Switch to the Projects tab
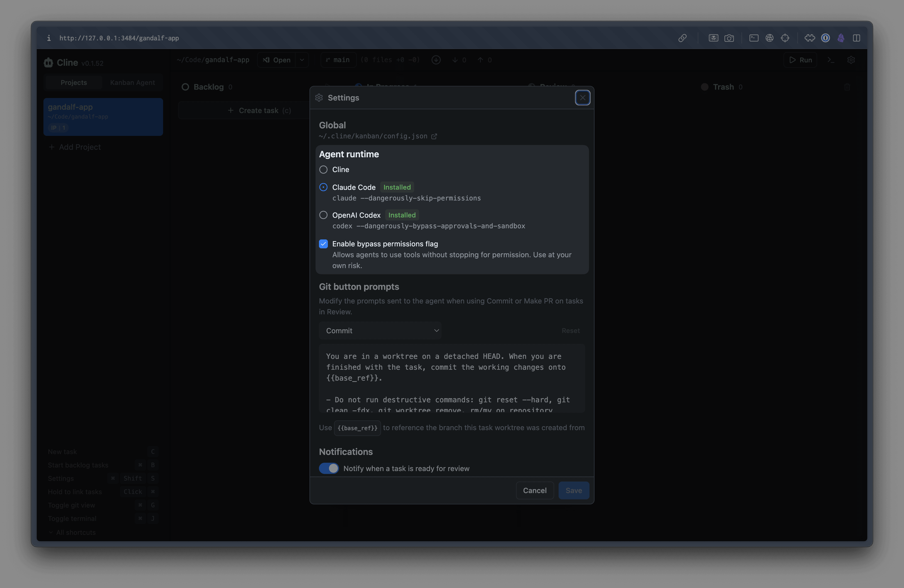The width and height of the screenshot is (904, 588). [74, 82]
